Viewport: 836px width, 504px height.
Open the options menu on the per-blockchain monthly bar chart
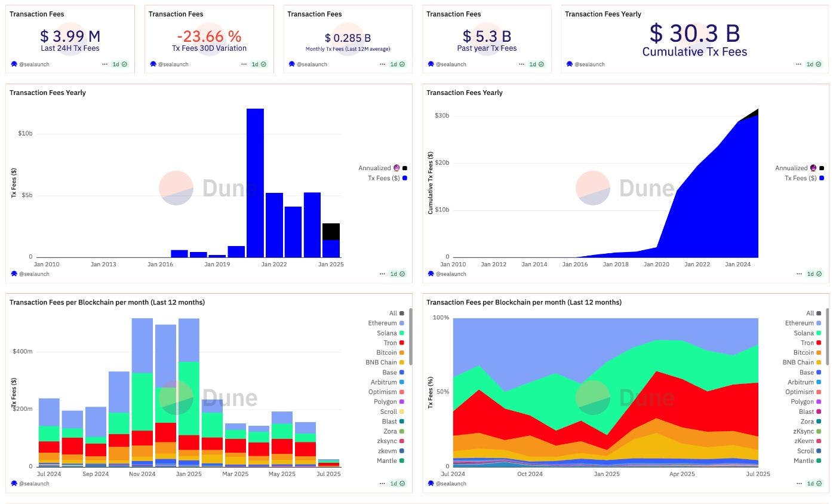[x=383, y=483]
